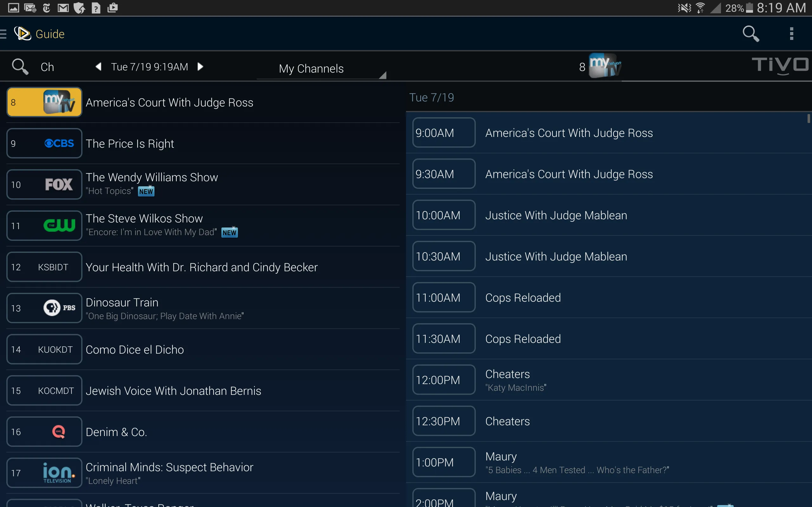Select the FOX channel 10 icon
Viewport: 812px width, 507px height.
[58, 184]
